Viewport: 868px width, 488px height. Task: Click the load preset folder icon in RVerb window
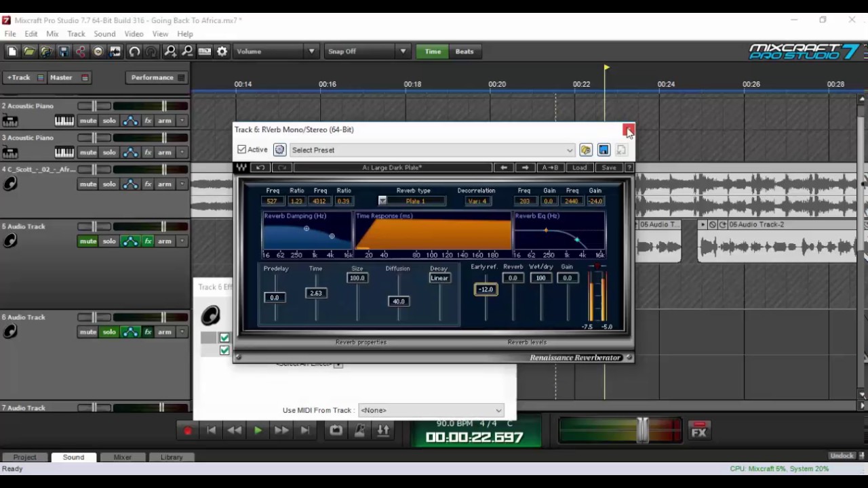(586, 150)
